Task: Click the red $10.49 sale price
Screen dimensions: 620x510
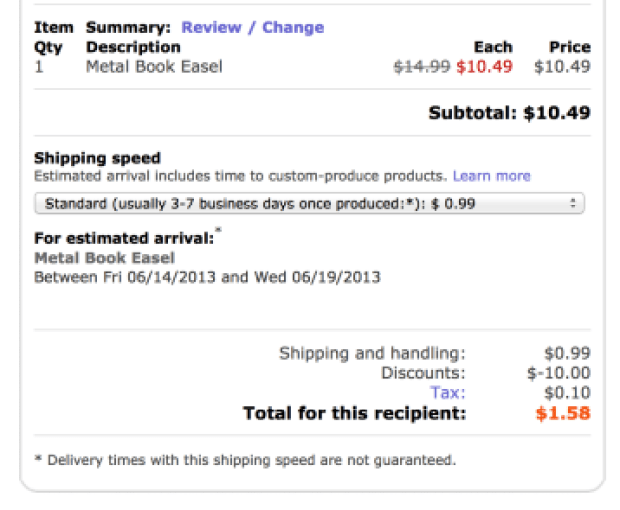Action: click(484, 67)
